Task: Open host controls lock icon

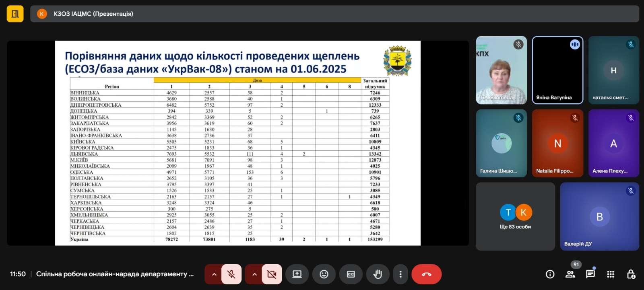Action: click(x=631, y=274)
